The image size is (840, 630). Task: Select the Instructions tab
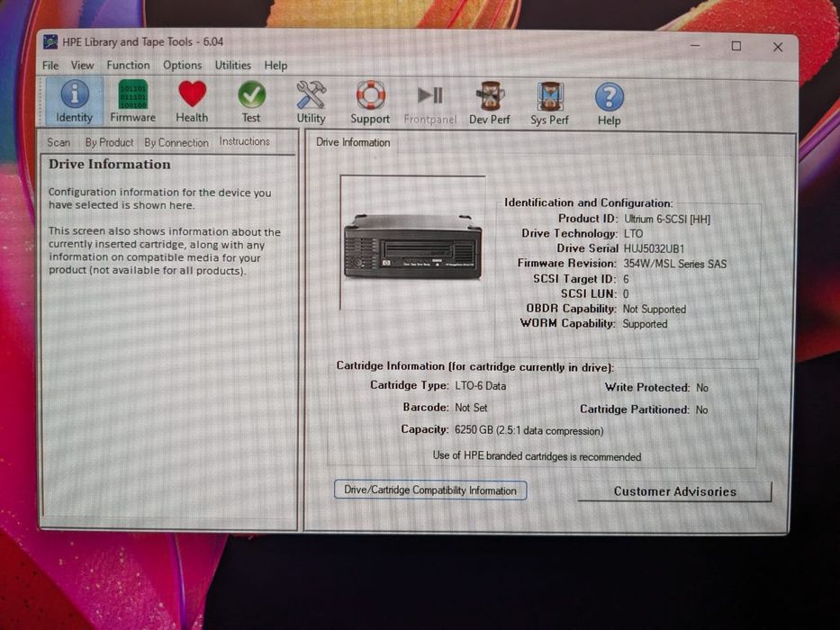tap(244, 141)
